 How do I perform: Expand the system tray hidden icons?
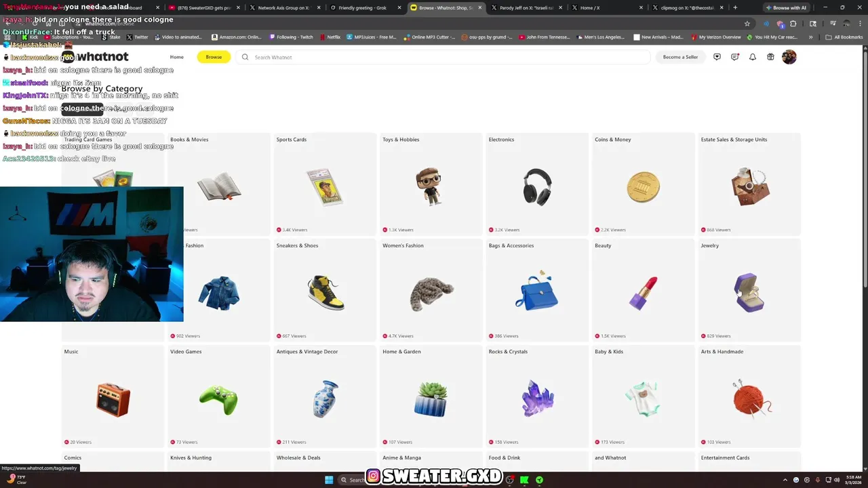click(x=786, y=480)
